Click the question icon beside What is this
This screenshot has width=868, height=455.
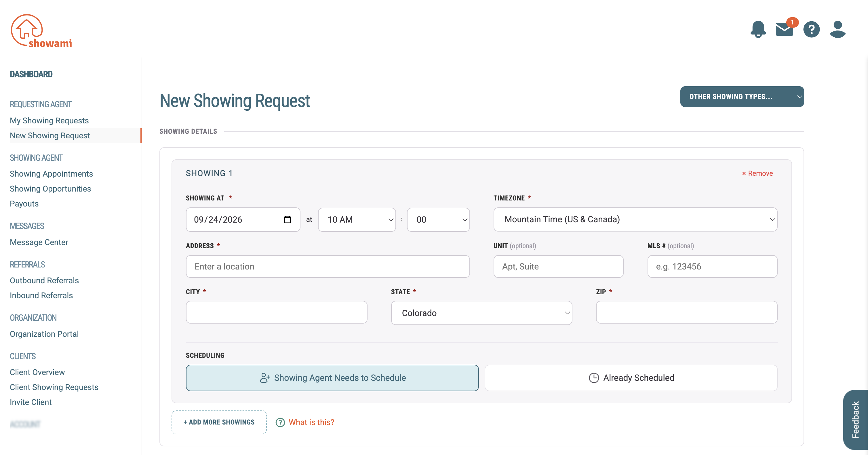click(280, 422)
